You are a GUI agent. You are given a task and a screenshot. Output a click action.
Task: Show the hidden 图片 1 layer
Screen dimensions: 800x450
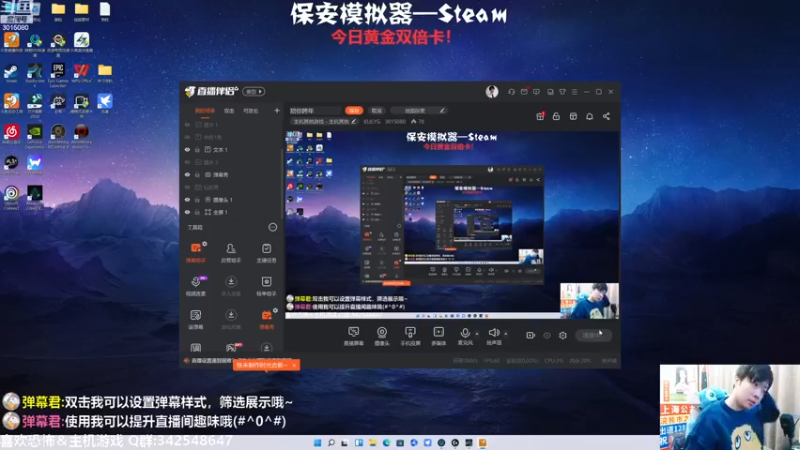(187, 125)
